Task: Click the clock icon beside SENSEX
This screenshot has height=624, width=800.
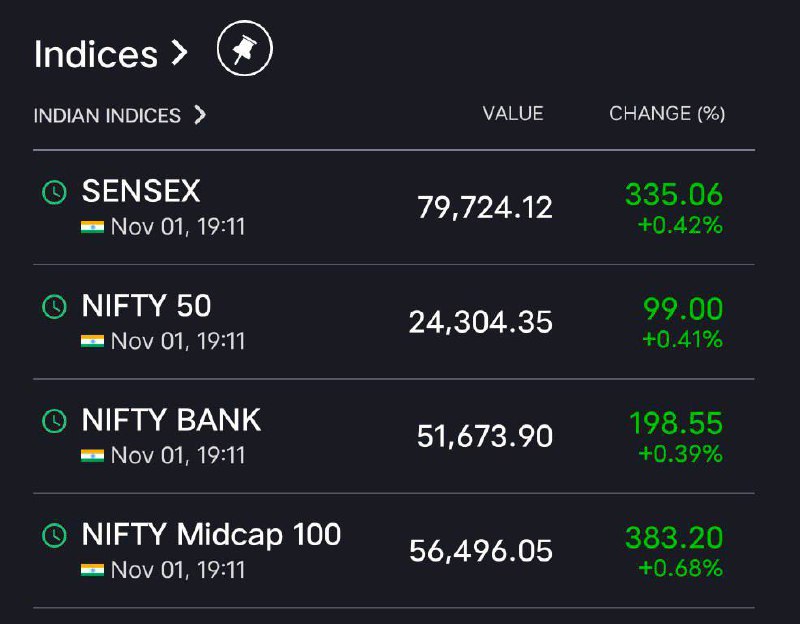Action: (54, 192)
